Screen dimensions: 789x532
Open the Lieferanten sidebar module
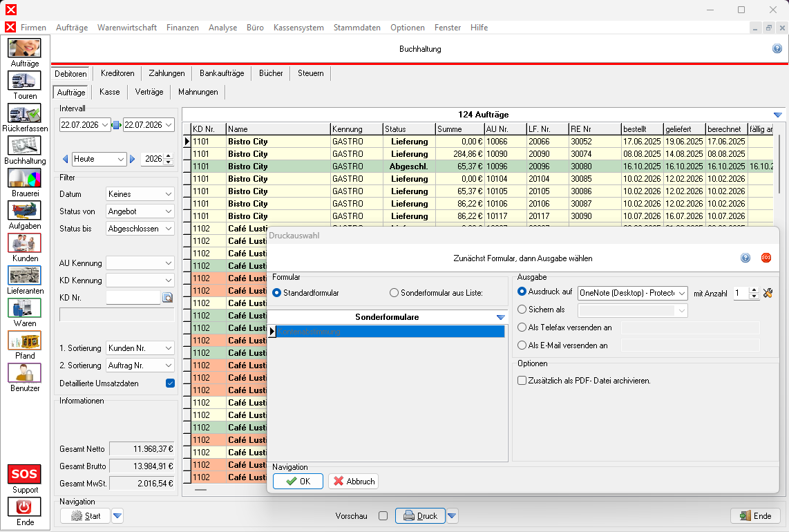coord(24,281)
